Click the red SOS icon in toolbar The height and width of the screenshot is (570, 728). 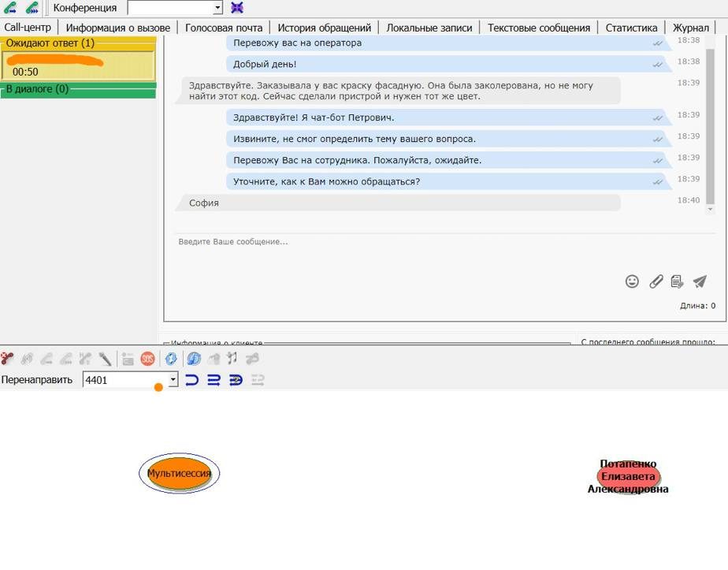[x=147, y=359]
